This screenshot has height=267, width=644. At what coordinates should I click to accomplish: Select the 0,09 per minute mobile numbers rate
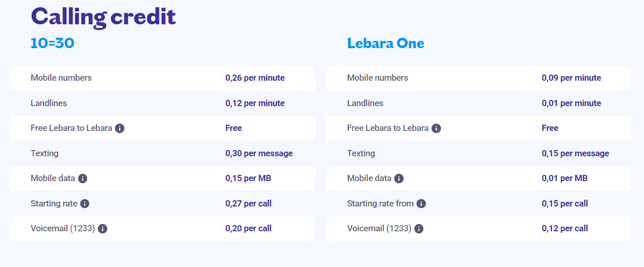pos(571,78)
